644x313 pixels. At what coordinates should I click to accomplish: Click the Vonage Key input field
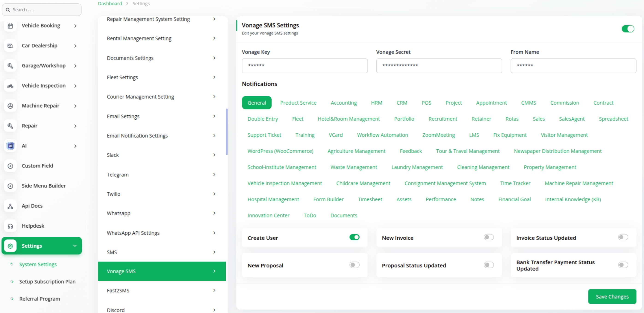(x=304, y=66)
